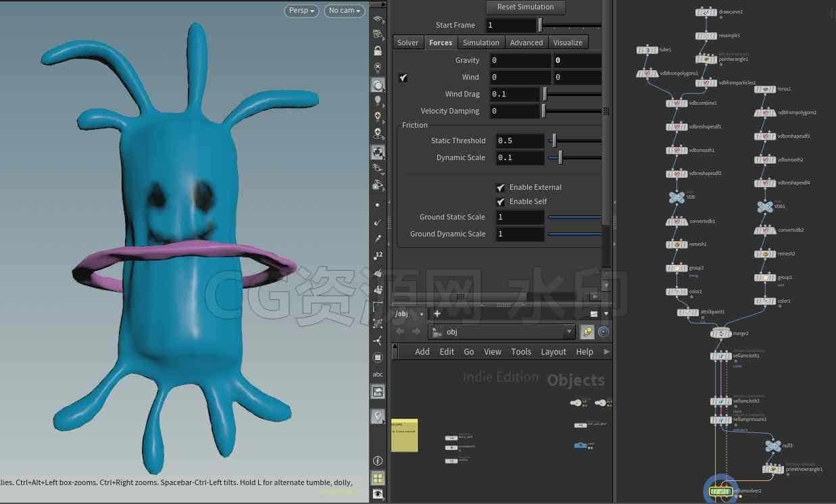Open the viewport info icon
Image resolution: width=836 pixels, height=504 pixels.
tap(378, 461)
